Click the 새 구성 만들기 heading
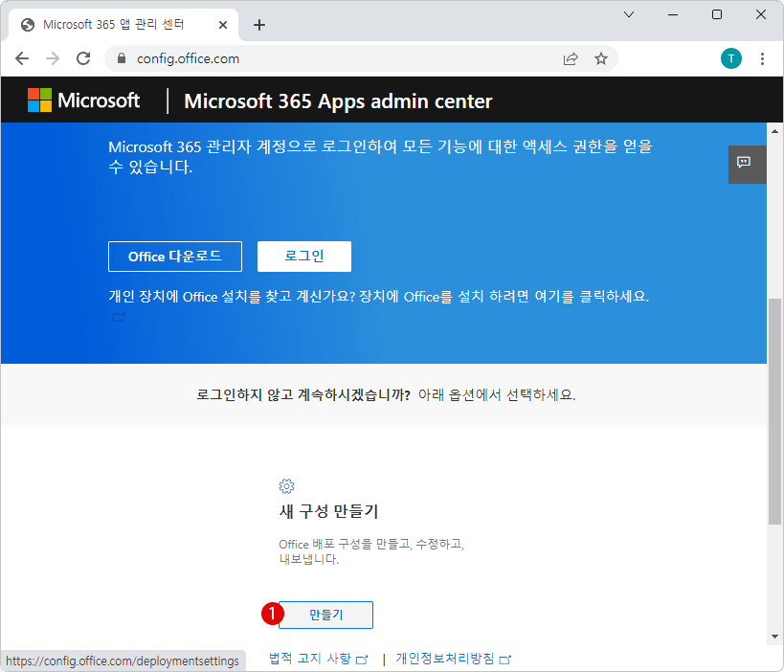Screen dimensions: 784x672 click(x=328, y=511)
